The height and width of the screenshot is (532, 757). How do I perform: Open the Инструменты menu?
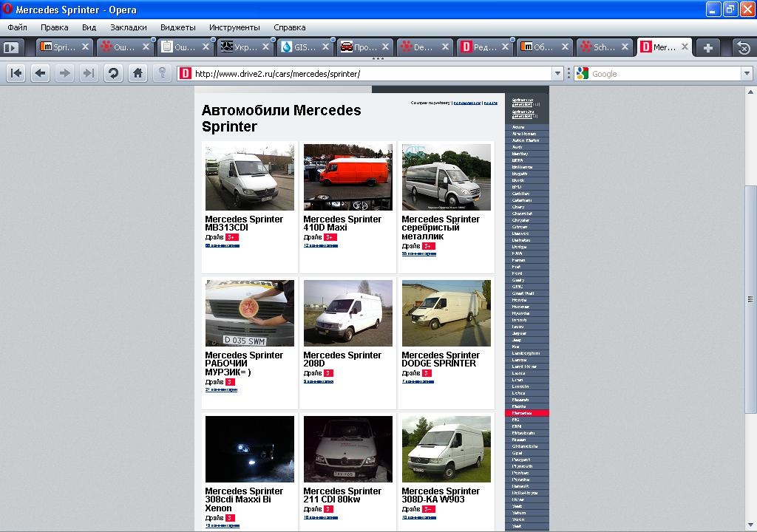point(234,27)
